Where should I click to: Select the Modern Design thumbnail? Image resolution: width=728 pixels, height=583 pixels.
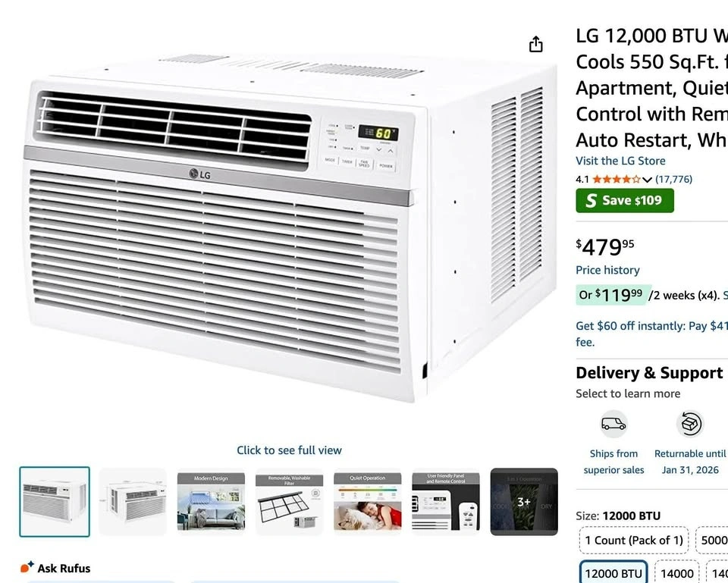(211, 502)
